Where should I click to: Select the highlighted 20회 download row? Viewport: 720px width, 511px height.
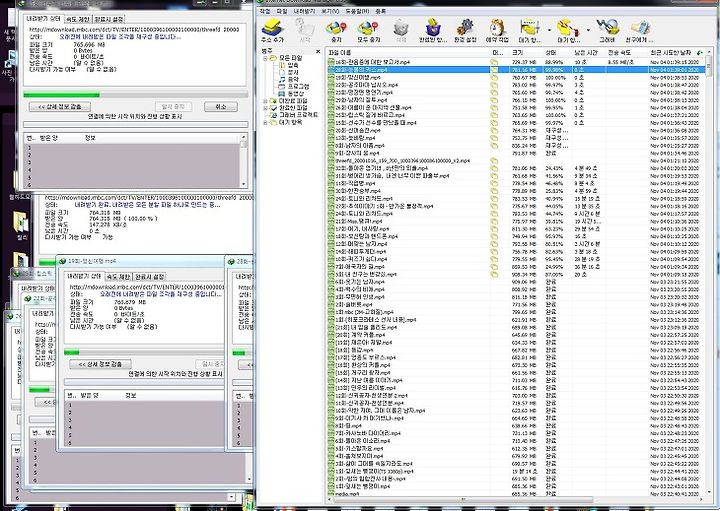(x=516, y=69)
